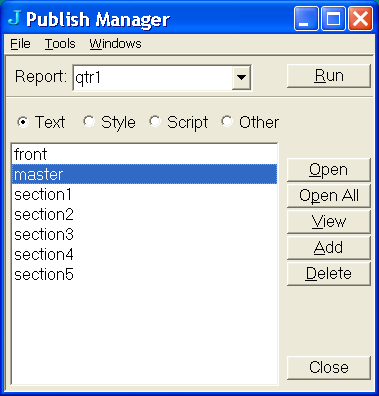Select the Script radio button
379x396 pixels.
[155, 121]
